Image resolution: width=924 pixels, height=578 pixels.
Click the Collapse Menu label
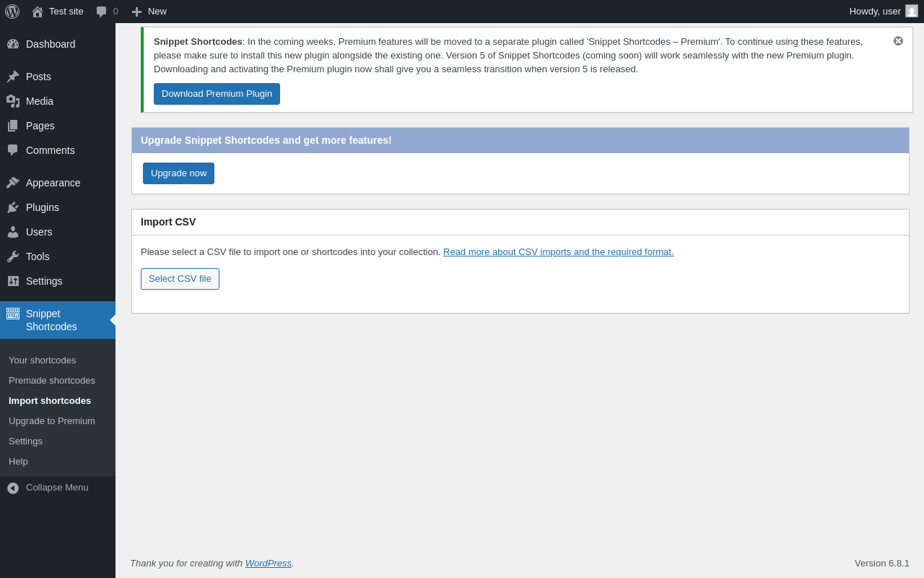[57, 488]
